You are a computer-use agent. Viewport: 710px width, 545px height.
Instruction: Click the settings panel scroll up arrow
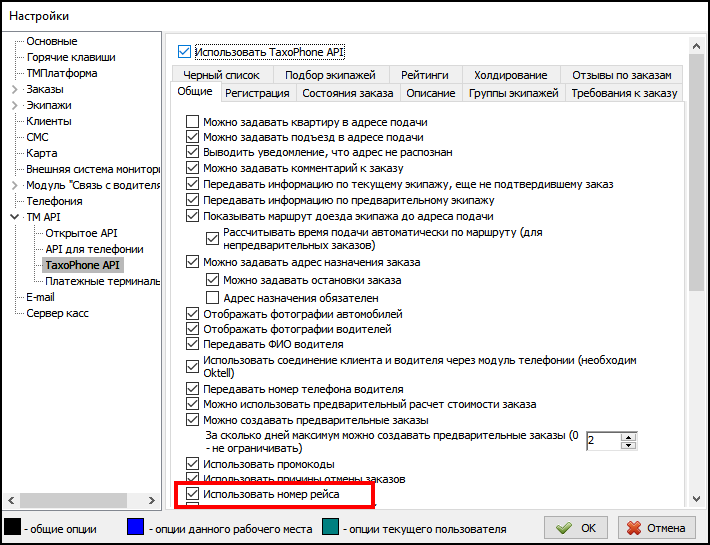tap(696, 46)
